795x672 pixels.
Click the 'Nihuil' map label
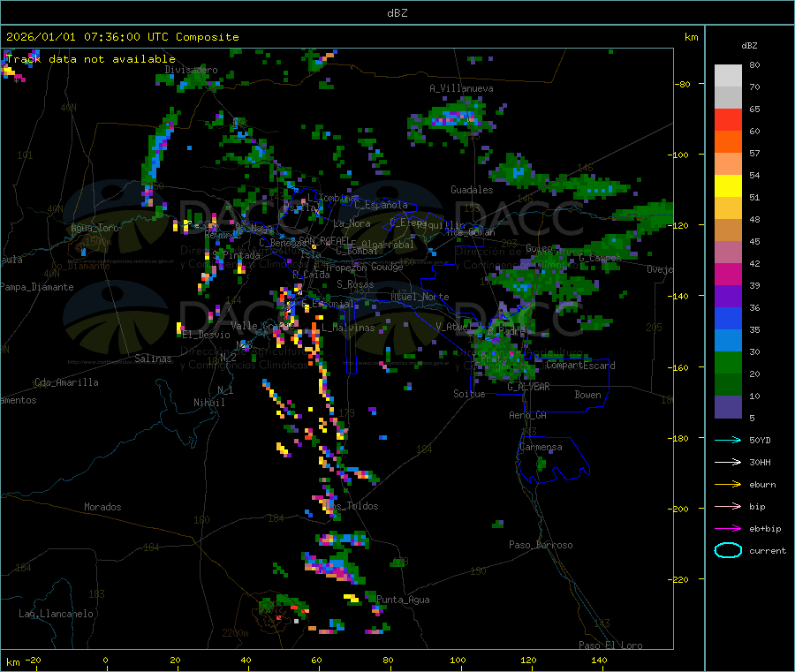pyautogui.click(x=208, y=403)
